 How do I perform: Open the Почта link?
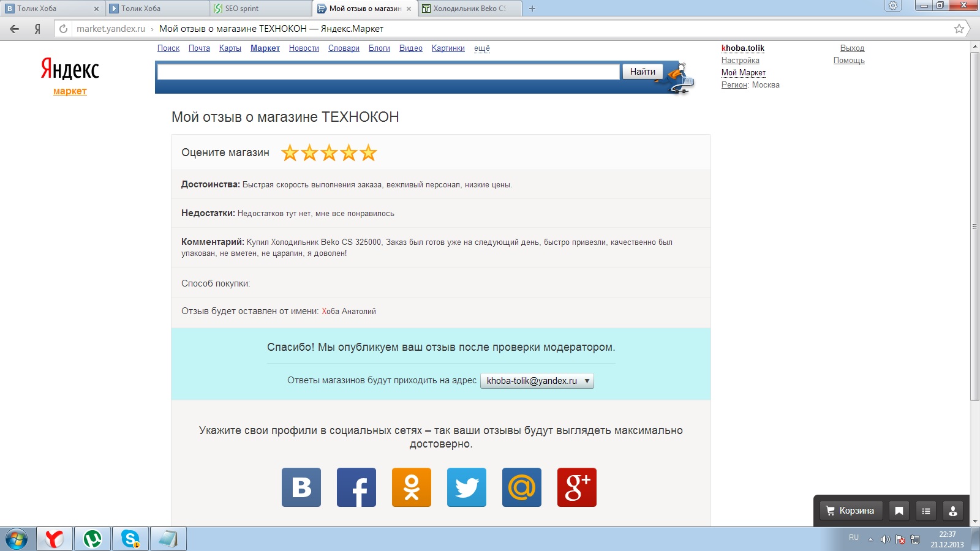pos(199,48)
